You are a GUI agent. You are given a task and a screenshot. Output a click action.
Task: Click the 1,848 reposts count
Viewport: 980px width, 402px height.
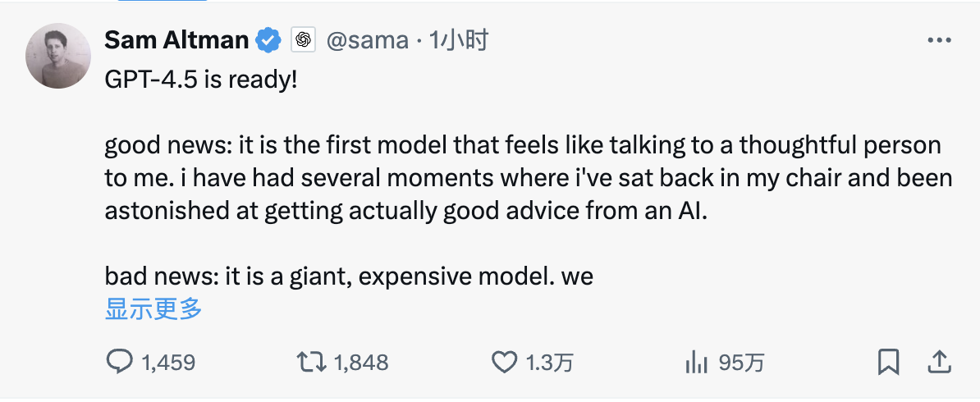tap(360, 362)
